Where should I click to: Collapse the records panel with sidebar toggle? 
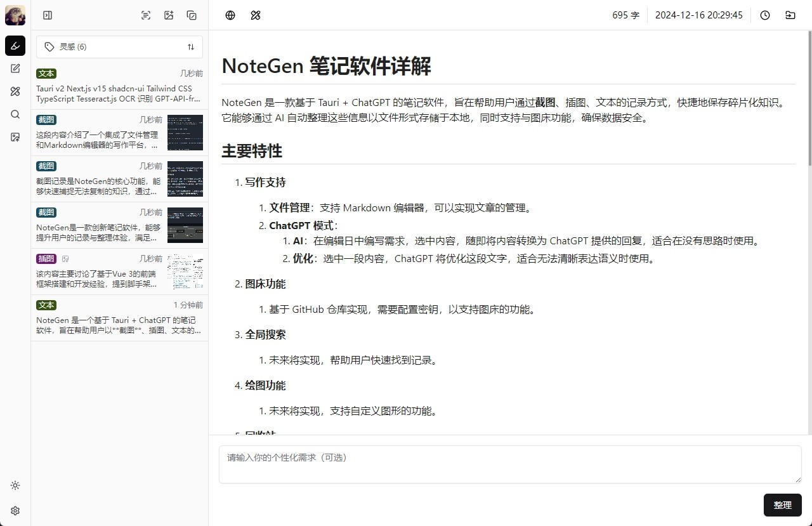pyautogui.click(x=48, y=15)
